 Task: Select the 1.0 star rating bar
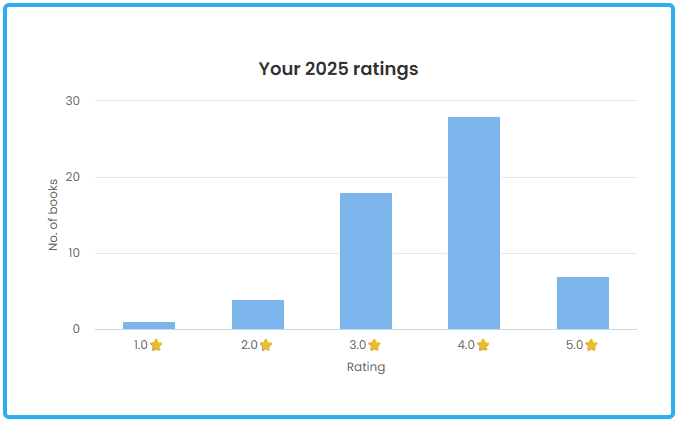click(x=149, y=325)
